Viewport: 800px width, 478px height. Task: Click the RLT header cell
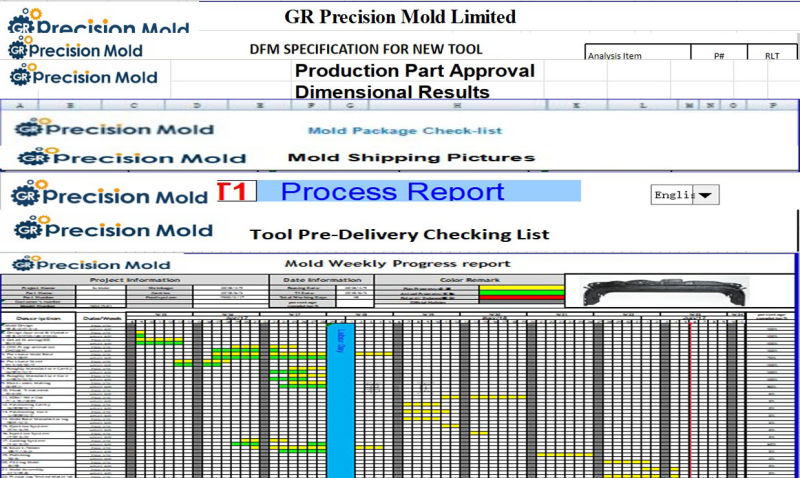(x=772, y=53)
